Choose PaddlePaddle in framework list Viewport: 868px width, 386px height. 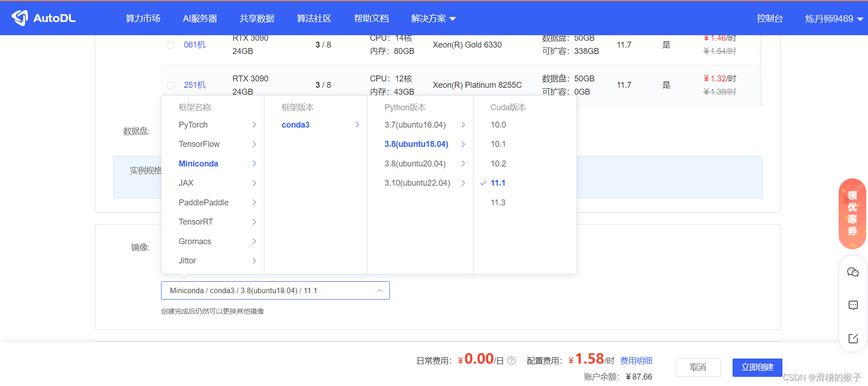(204, 203)
